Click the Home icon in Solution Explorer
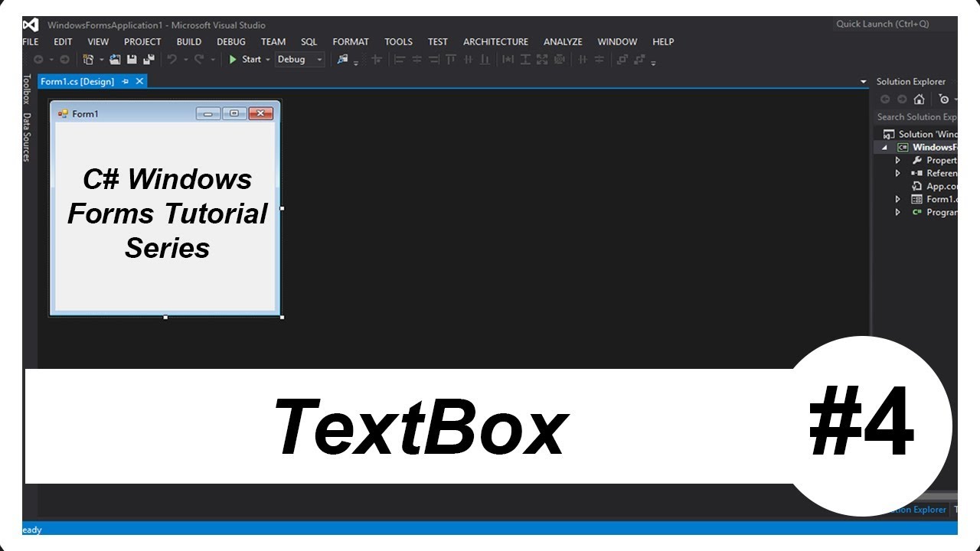Image resolution: width=980 pixels, height=551 pixels. (920, 99)
